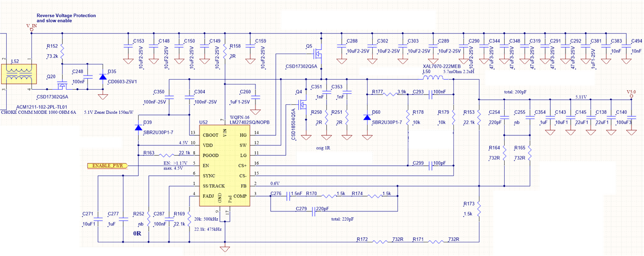Select capacitor C260 1uF symbol
The image size is (644, 256).
pyautogui.click(x=256, y=98)
